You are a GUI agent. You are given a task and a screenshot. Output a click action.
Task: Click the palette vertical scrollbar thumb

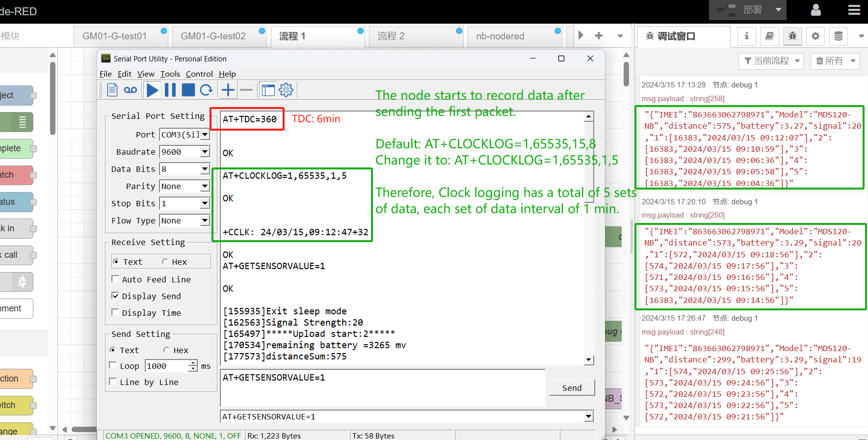53,97
